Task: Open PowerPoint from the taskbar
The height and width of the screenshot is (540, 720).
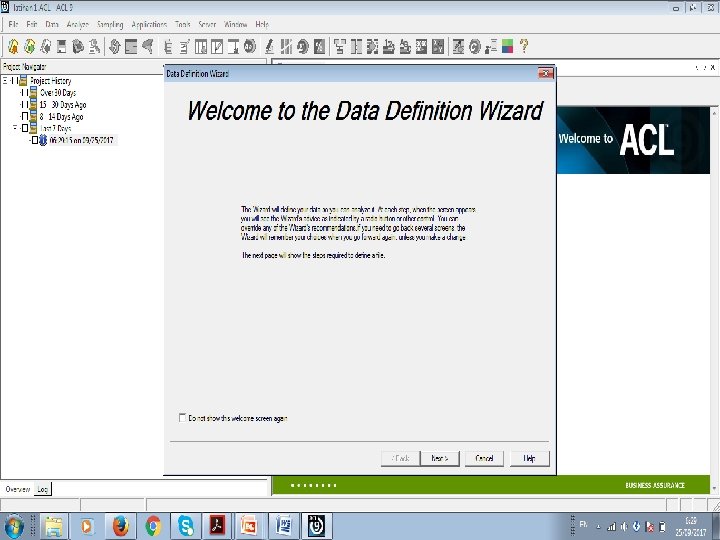Action: tap(251, 526)
